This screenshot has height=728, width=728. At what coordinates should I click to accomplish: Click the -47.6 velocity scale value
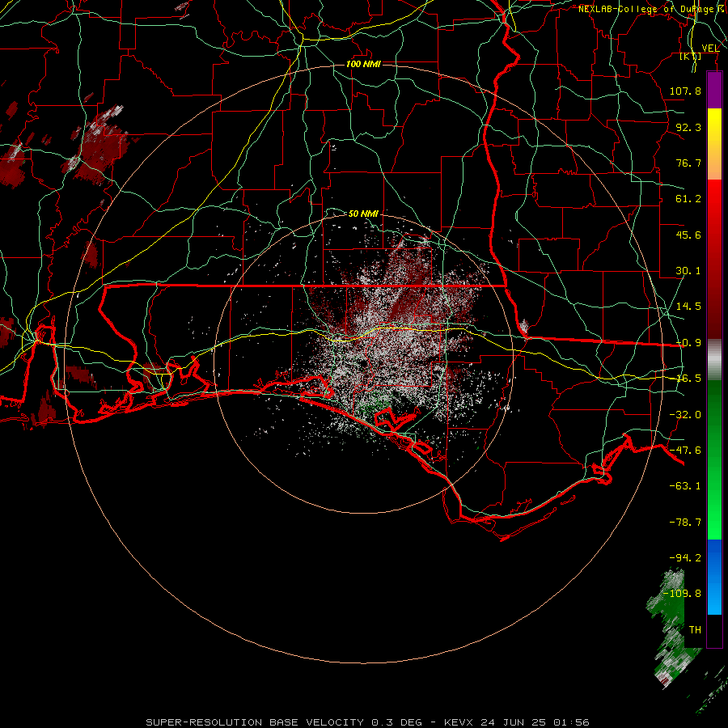pyautogui.click(x=685, y=451)
